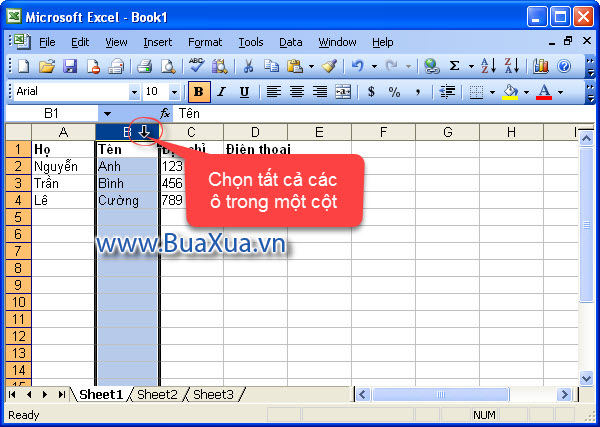Center align the cell text

point(297,92)
